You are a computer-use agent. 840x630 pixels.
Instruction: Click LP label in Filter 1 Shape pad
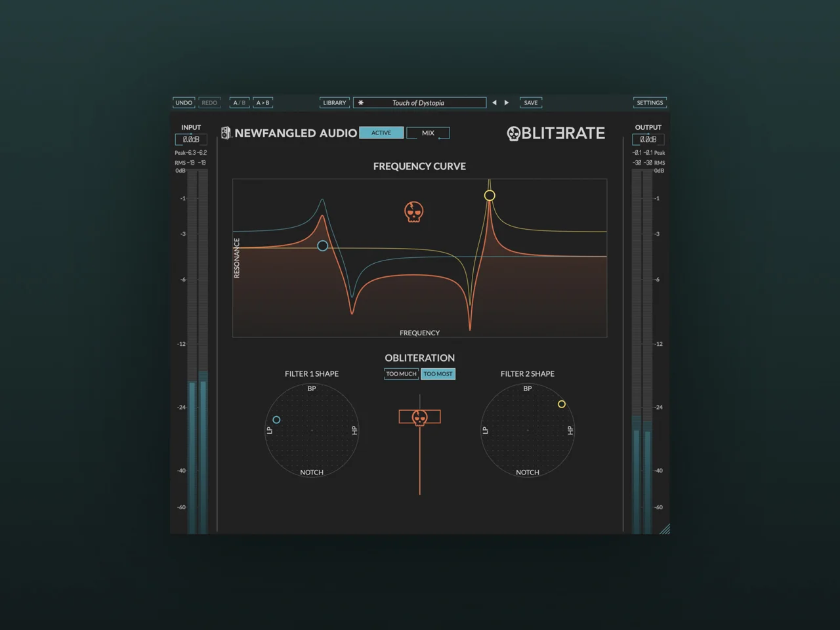(269, 430)
